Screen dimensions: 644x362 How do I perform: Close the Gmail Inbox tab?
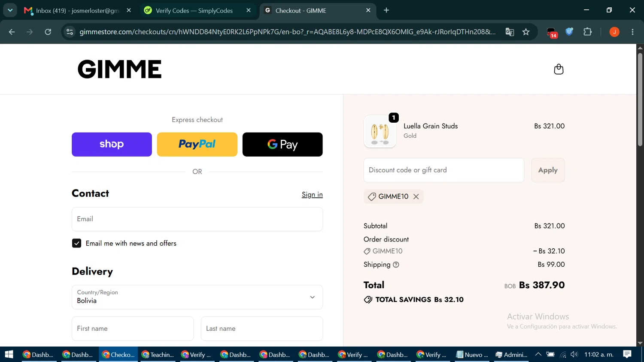129,10
